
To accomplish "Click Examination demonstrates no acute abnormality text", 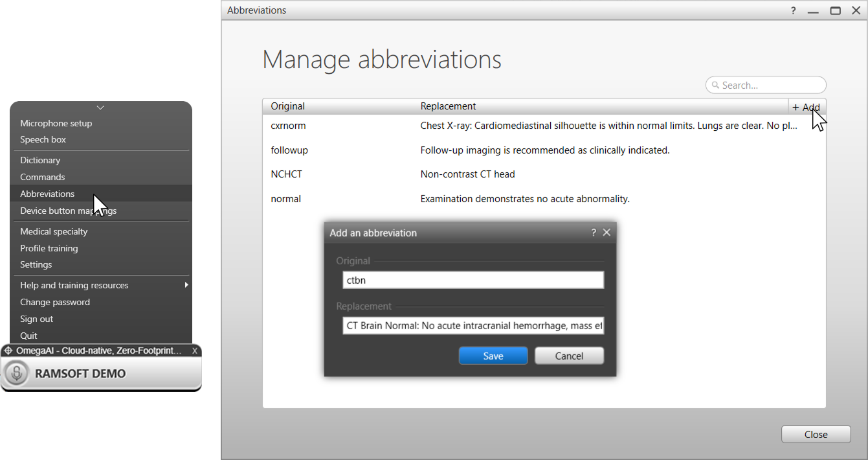I will coord(525,199).
